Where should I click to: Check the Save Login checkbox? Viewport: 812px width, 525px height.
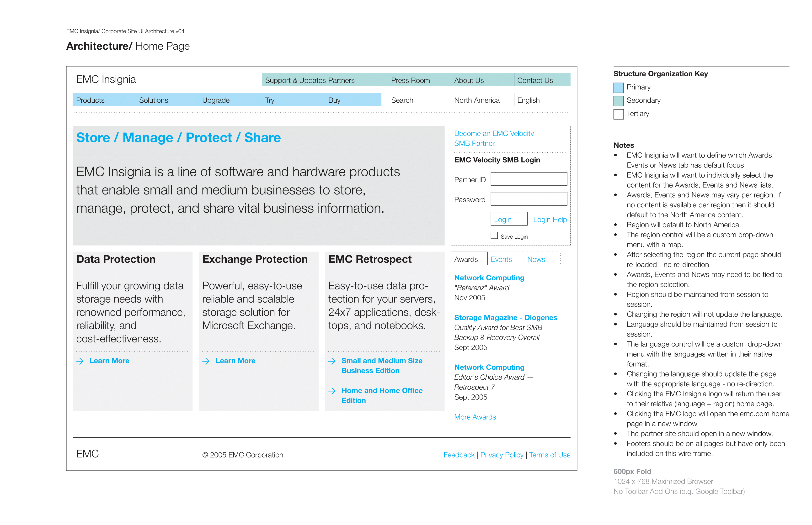coord(494,235)
